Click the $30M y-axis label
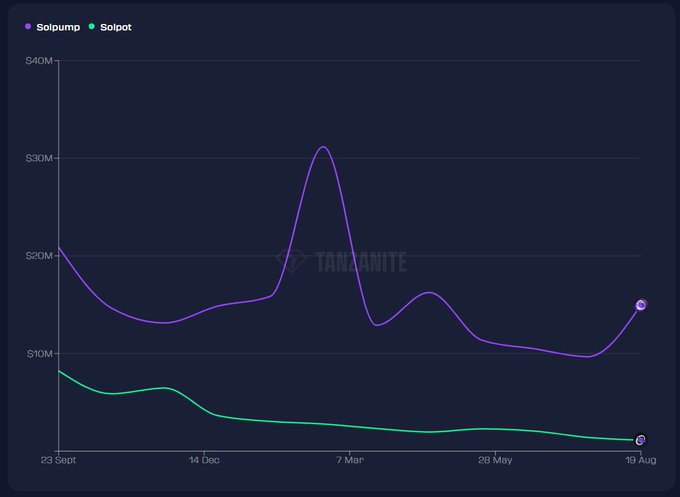The width and height of the screenshot is (680, 497). click(x=39, y=158)
